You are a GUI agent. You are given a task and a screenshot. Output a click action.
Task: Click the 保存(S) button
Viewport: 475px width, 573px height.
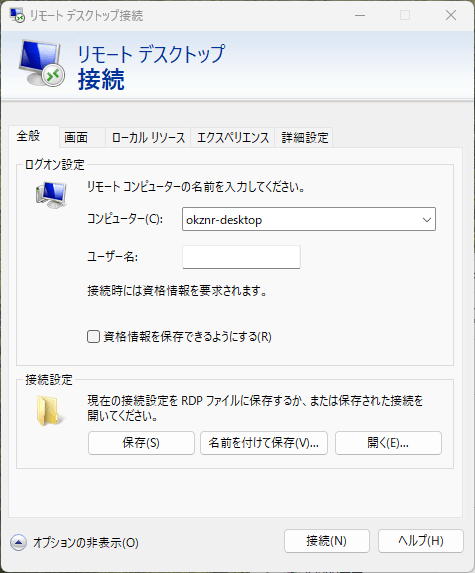pyautogui.click(x=141, y=443)
